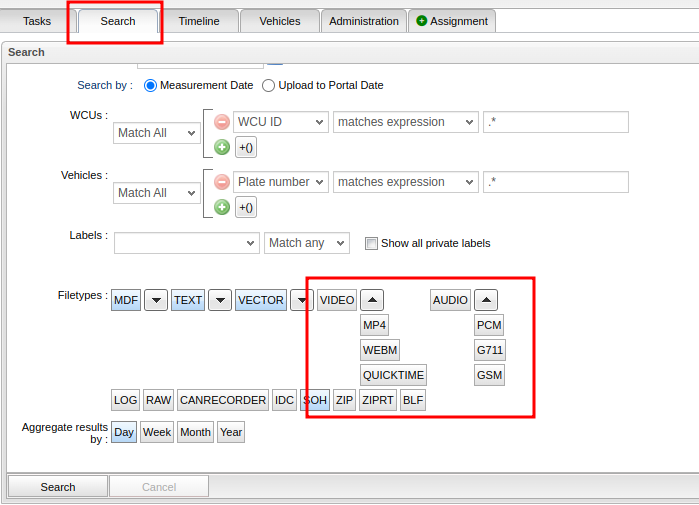Click the WCU expression text field
The width and height of the screenshot is (699, 505).
tap(555, 122)
